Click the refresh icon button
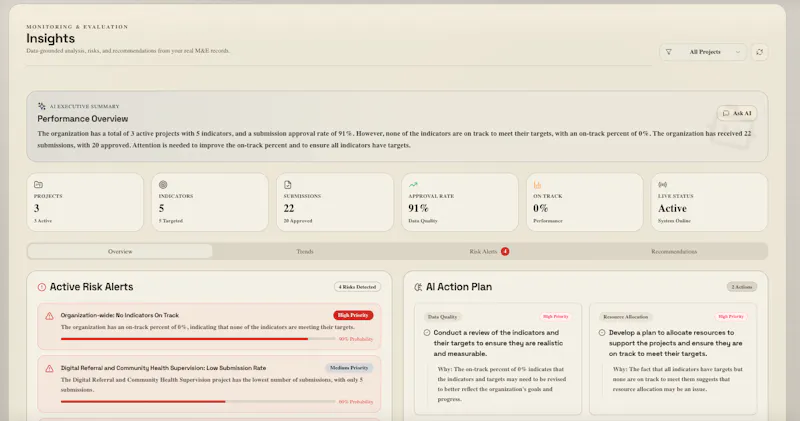The height and width of the screenshot is (421, 800). (759, 52)
